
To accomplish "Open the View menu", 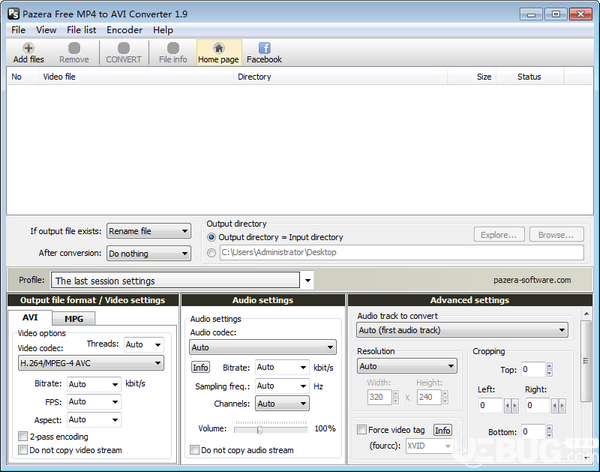I will [46, 30].
